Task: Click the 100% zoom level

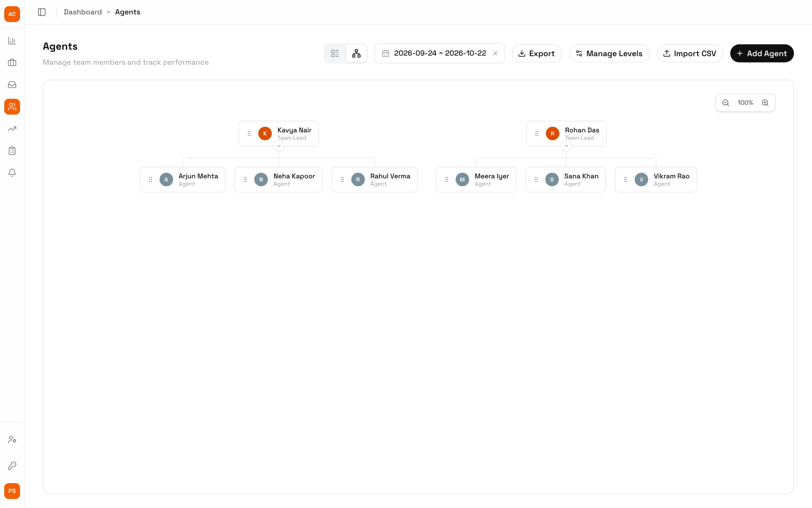Action: (745, 103)
